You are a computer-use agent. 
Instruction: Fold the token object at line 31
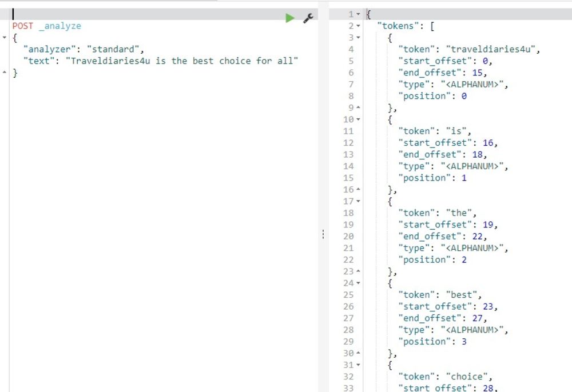tap(358, 365)
